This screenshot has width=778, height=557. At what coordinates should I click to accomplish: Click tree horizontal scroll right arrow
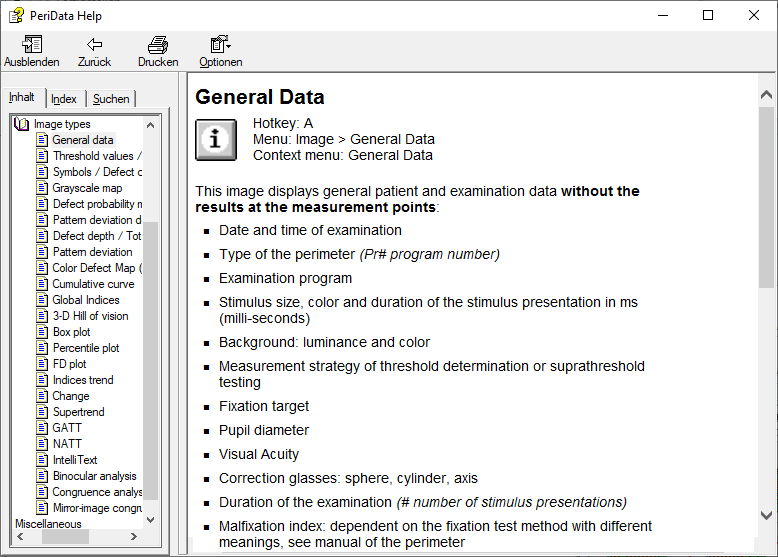tap(133, 536)
